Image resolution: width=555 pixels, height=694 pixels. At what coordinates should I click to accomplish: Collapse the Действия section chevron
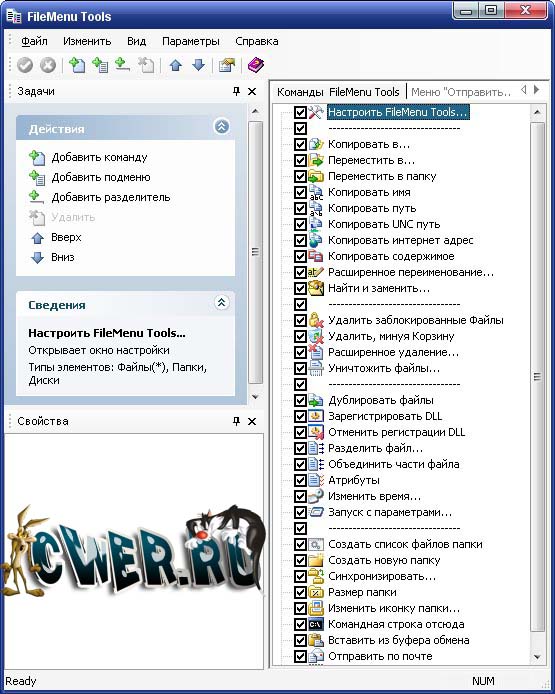click(x=222, y=127)
